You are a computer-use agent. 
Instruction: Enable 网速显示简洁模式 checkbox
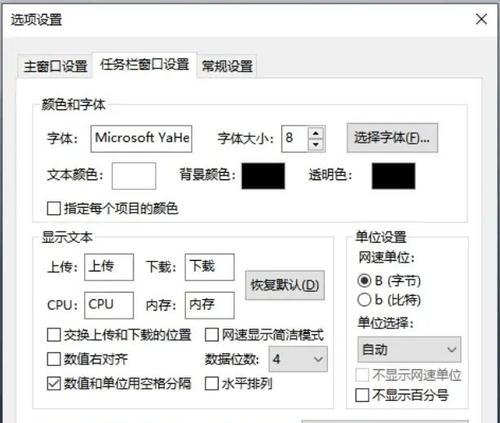click(x=211, y=335)
